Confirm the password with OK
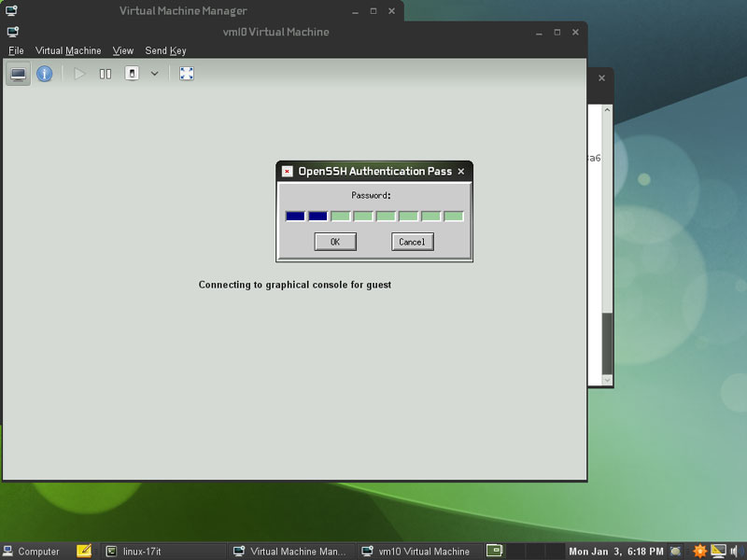The width and height of the screenshot is (747, 560). (x=335, y=242)
